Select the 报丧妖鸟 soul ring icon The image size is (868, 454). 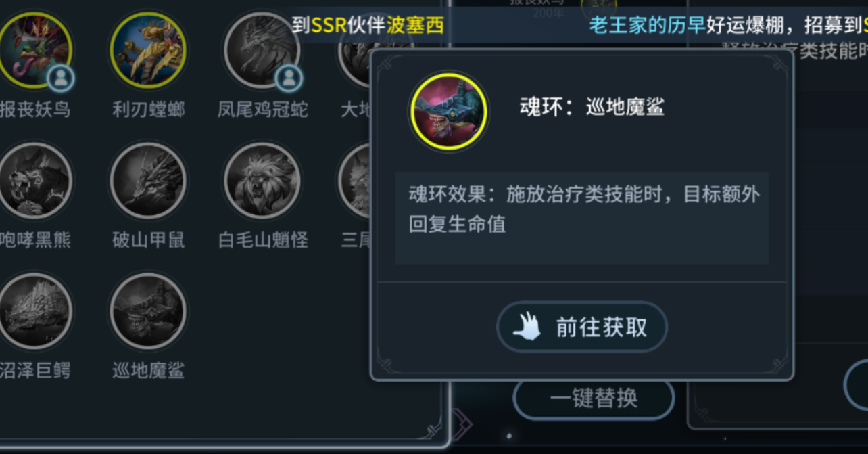click(x=34, y=49)
